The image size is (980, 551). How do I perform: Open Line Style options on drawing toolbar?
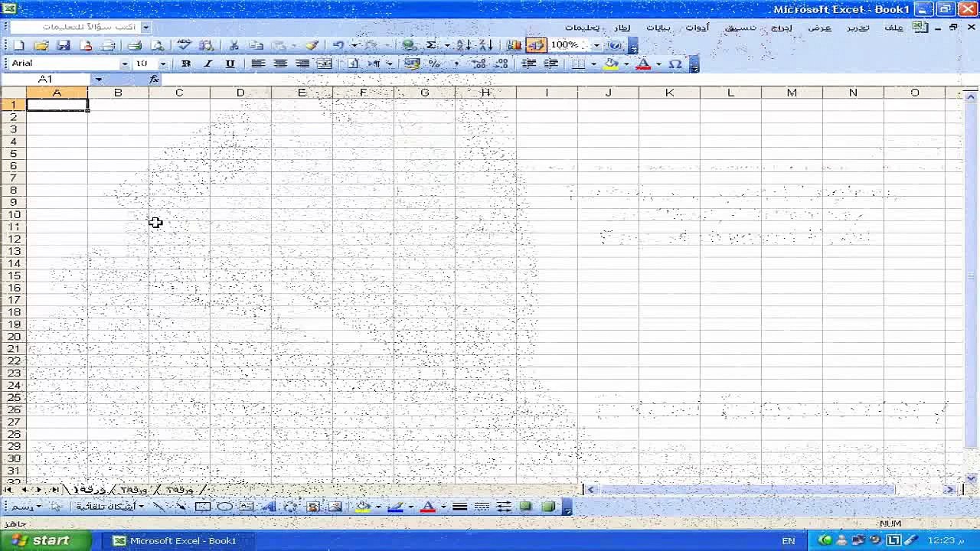click(459, 507)
